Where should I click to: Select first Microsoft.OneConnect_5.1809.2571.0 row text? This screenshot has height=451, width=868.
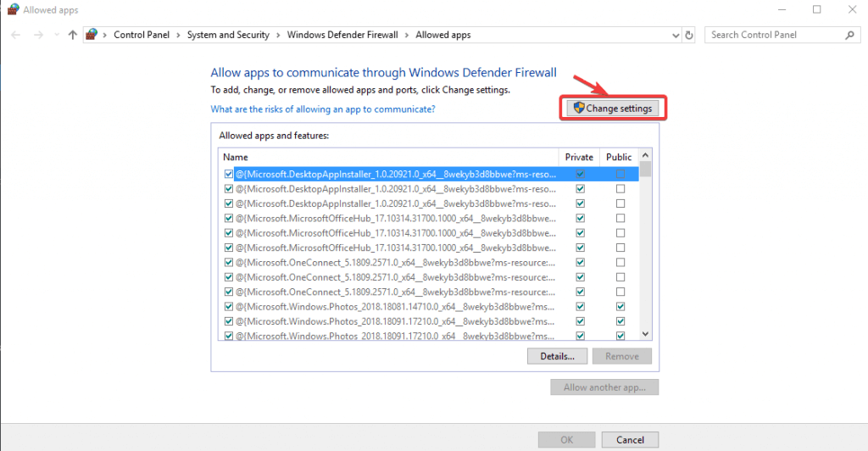point(395,262)
